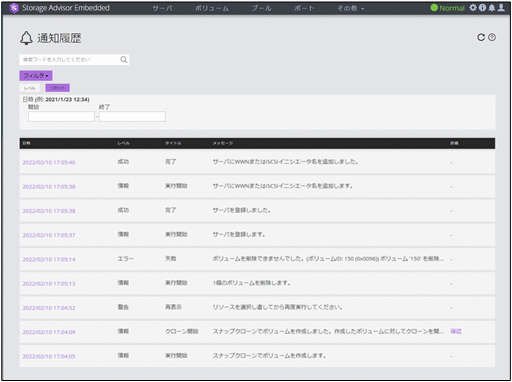Open error notification dated 2022/02/10 17:05:14
Screen dimensions: 512x382
click(49, 259)
